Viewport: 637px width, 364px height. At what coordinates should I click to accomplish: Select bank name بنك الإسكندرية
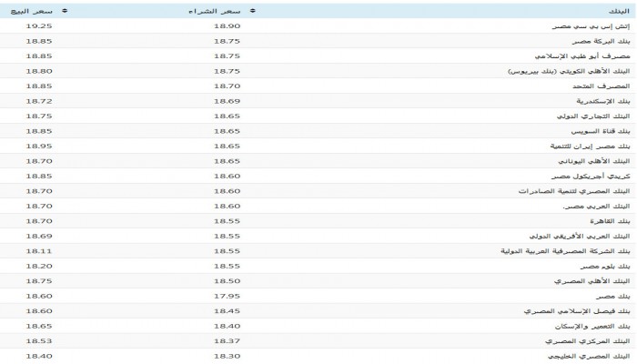tap(603, 102)
